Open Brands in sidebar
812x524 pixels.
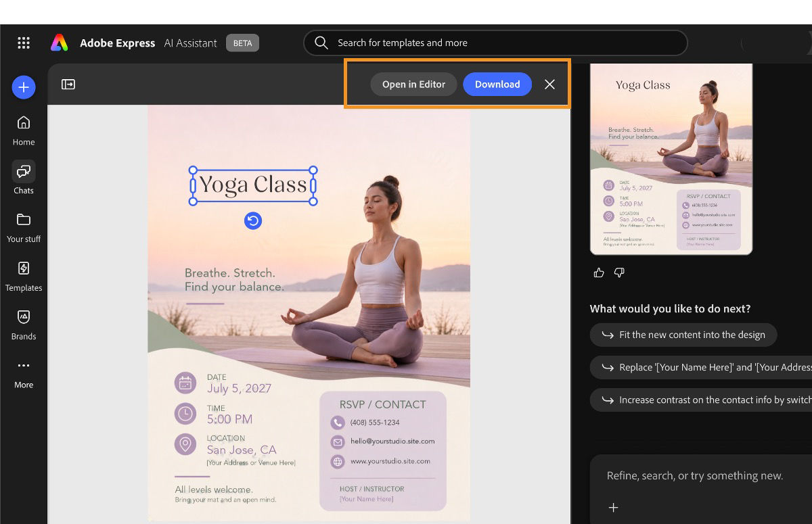[x=24, y=325]
